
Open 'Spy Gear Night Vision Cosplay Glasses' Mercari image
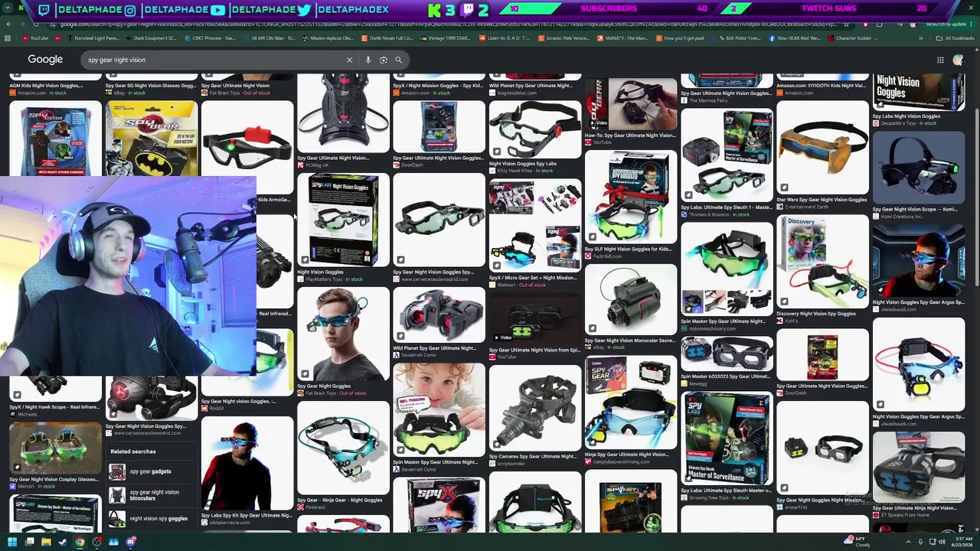[x=55, y=448]
